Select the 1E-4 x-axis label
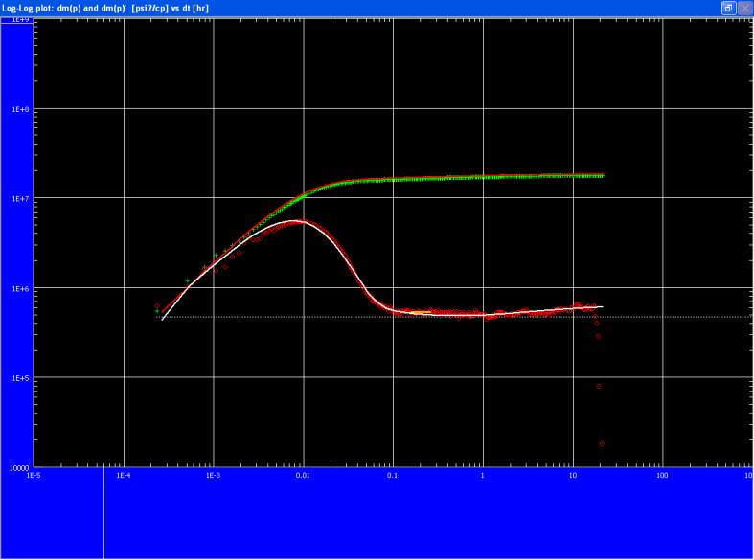 click(x=123, y=475)
